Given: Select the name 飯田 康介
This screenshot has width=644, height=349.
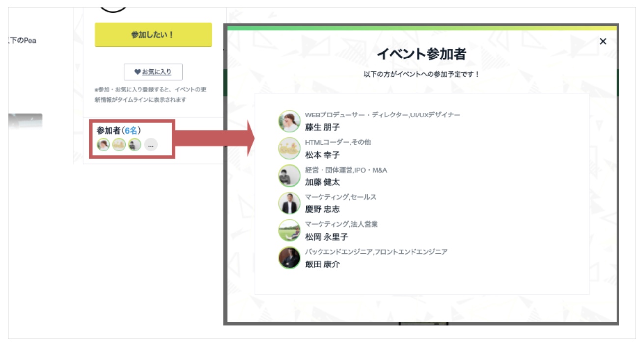Looking at the screenshot, I should point(322,264).
